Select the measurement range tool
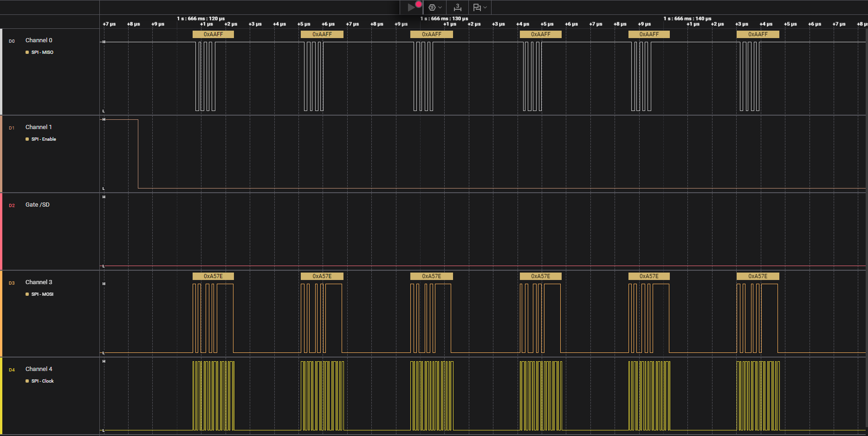This screenshot has width=868, height=436. (x=458, y=7)
